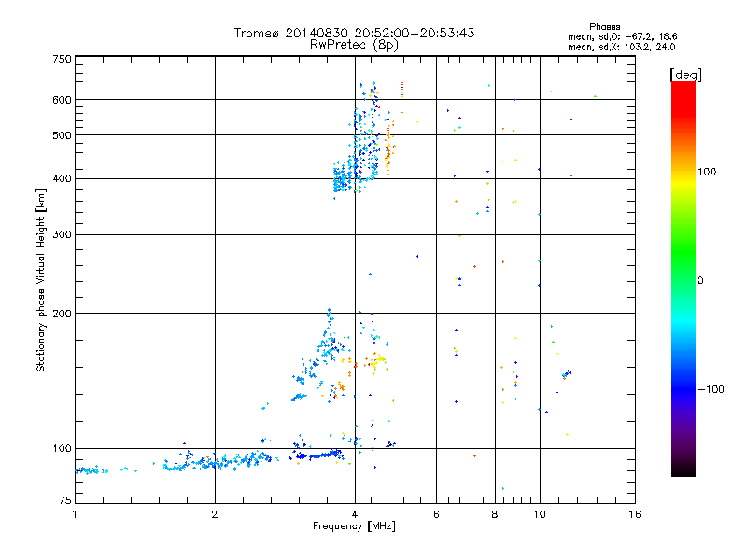Click the y-axis label '200'
The height and width of the screenshot is (560, 747).
point(62,314)
